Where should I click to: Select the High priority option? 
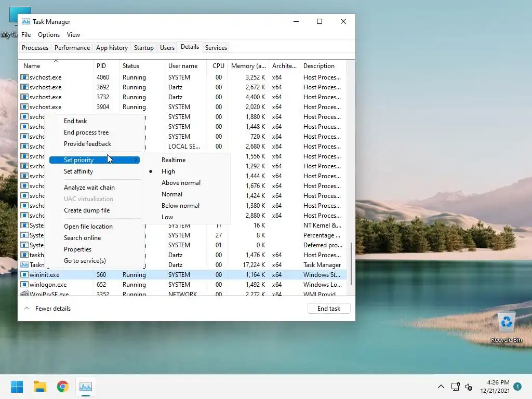pos(168,171)
